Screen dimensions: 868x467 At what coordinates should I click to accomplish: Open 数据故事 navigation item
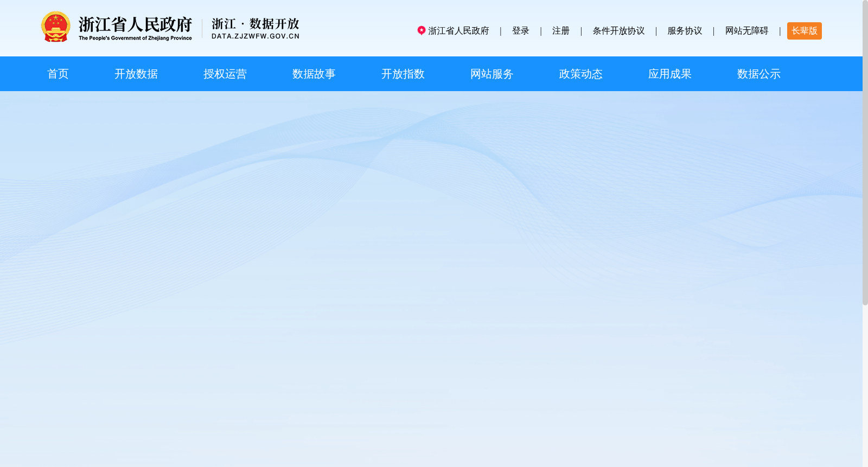pyautogui.click(x=314, y=74)
